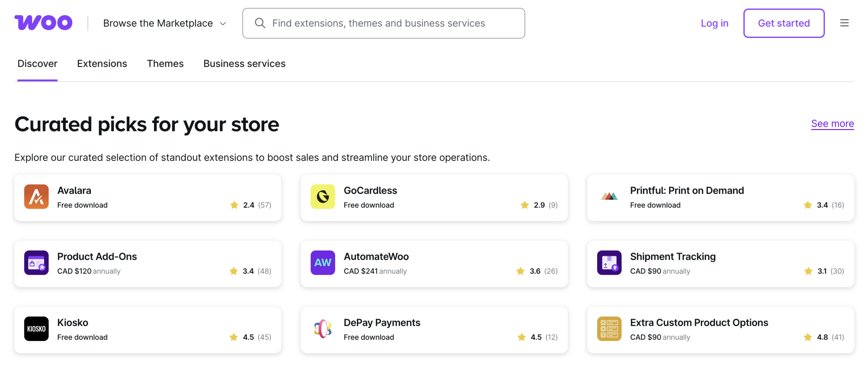Click the Kiosko black logo icon
This screenshot has height=378, width=868.
pyautogui.click(x=36, y=329)
